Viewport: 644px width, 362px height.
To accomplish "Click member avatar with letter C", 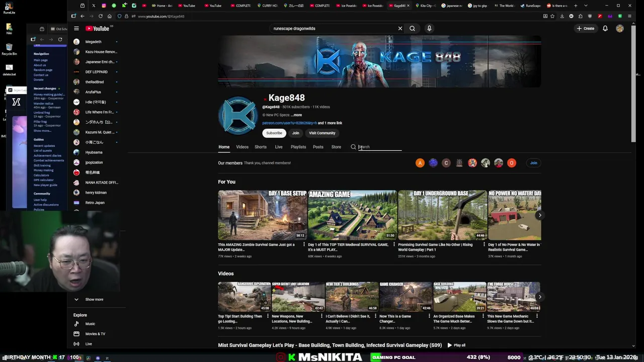I will pyautogui.click(x=446, y=163).
